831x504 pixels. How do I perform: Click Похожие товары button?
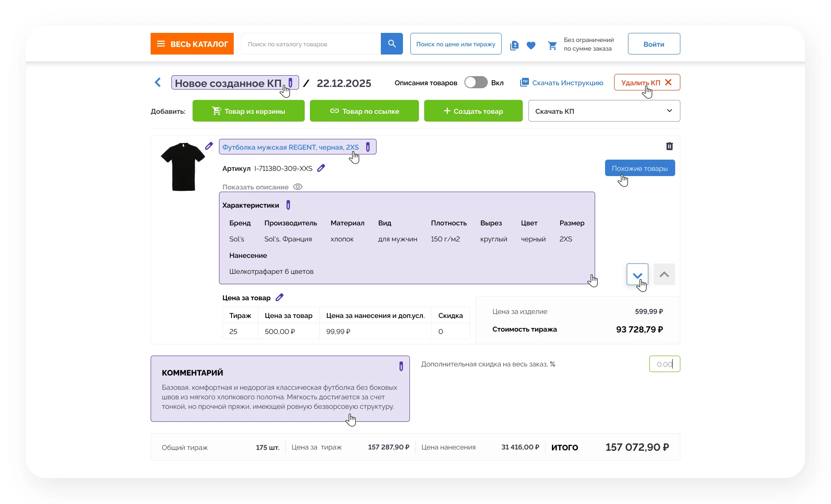coord(640,168)
